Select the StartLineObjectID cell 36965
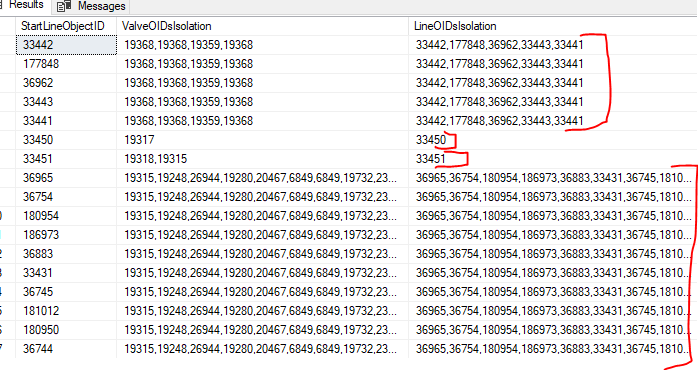 click(x=66, y=178)
